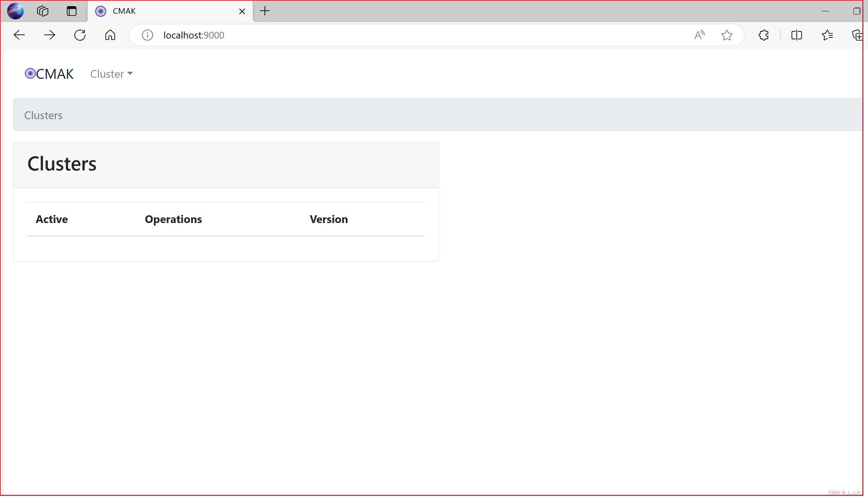Screen dimensions: 868x498
Task: Activate Read Aloud icon
Action: [x=699, y=35]
